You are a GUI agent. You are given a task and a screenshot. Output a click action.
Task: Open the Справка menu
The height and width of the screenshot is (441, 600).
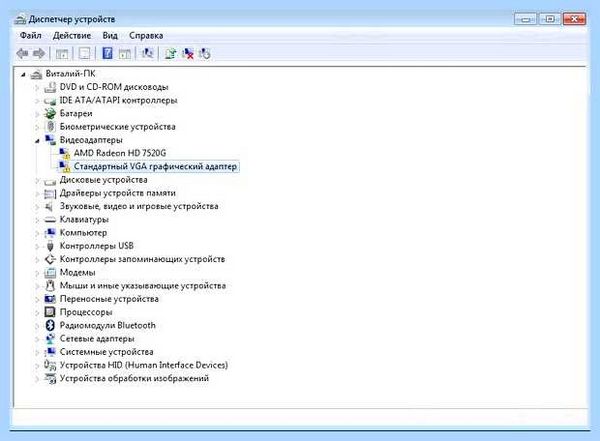pyautogui.click(x=146, y=36)
